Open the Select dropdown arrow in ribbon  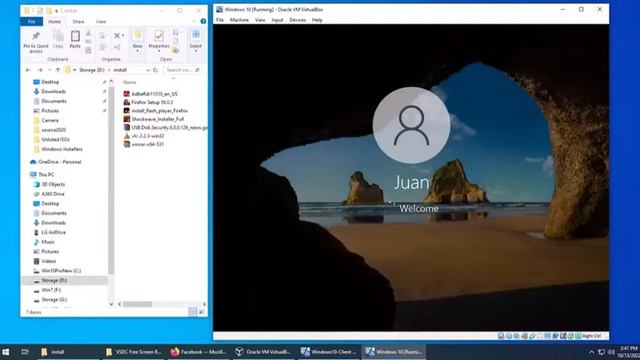coord(196,51)
